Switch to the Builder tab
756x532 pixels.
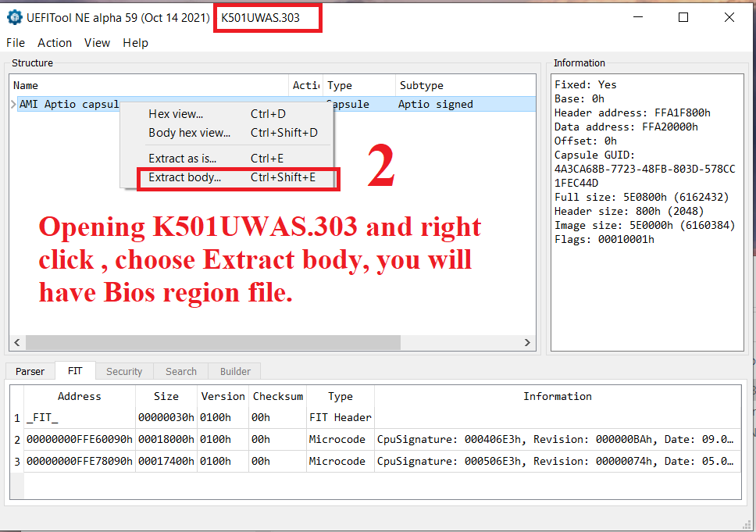[x=235, y=371]
